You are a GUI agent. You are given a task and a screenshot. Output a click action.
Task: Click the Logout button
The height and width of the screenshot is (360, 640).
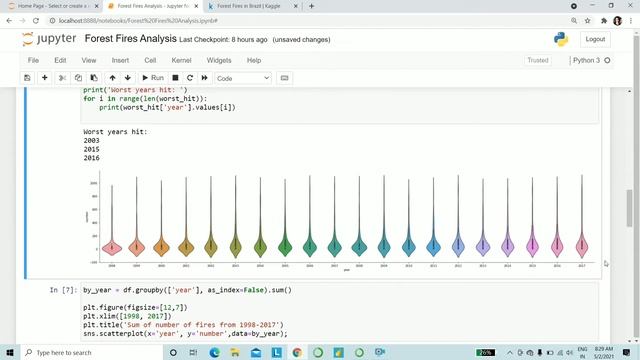595,39
